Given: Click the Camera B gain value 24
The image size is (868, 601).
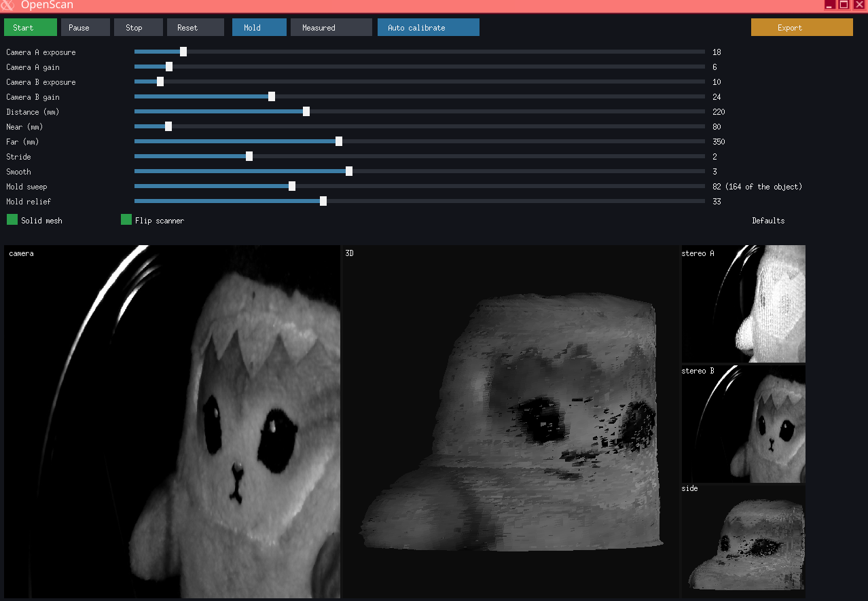Looking at the screenshot, I should (x=717, y=97).
